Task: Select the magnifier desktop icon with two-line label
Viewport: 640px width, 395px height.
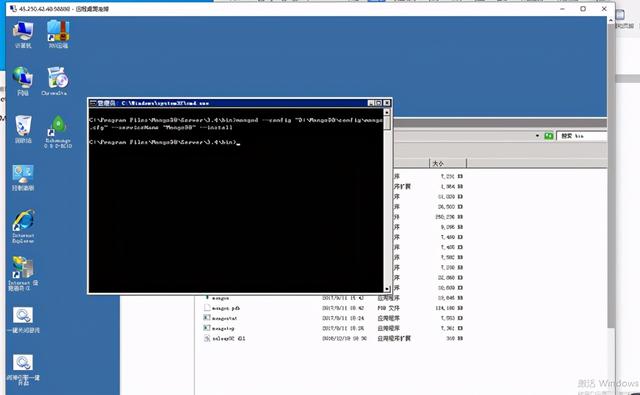Action: tap(23, 370)
